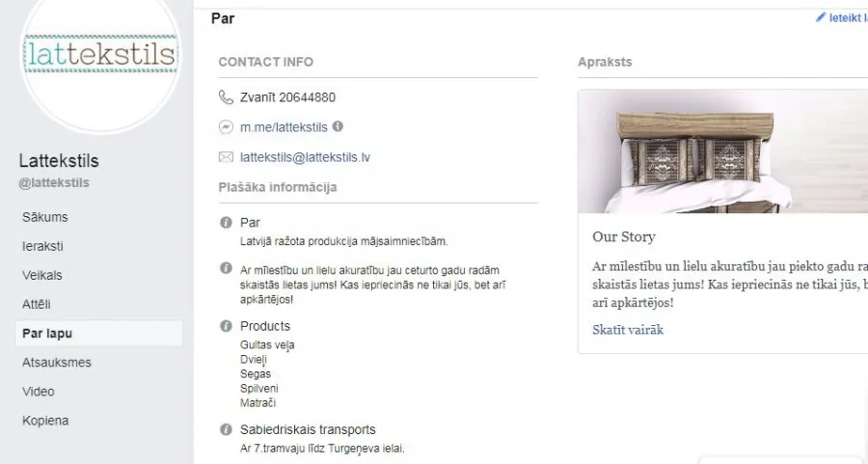The width and height of the screenshot is (868, 464).
Task: Click the phone icon beside Zvanīt 20644880
Action: tap(226, 97)
